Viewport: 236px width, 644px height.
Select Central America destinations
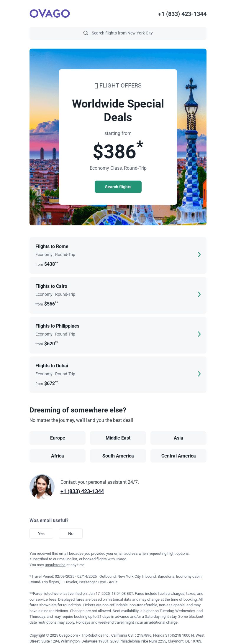(x=178, y=456)
